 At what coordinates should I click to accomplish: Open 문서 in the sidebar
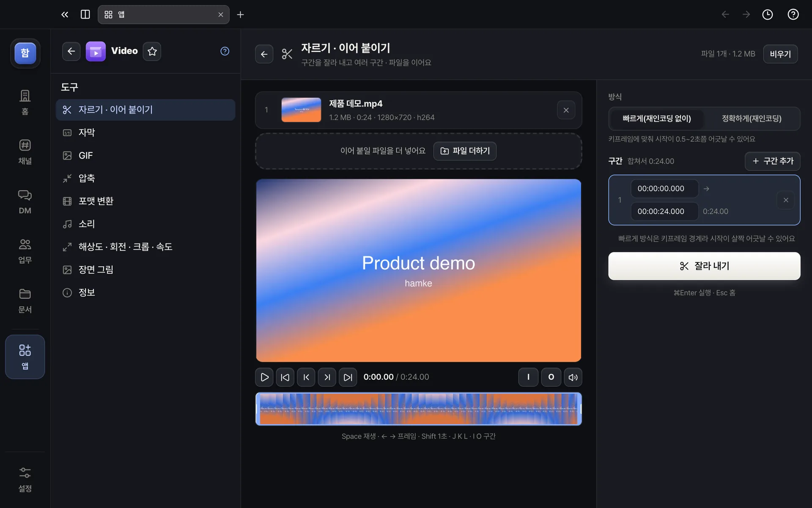pos(25,301)
